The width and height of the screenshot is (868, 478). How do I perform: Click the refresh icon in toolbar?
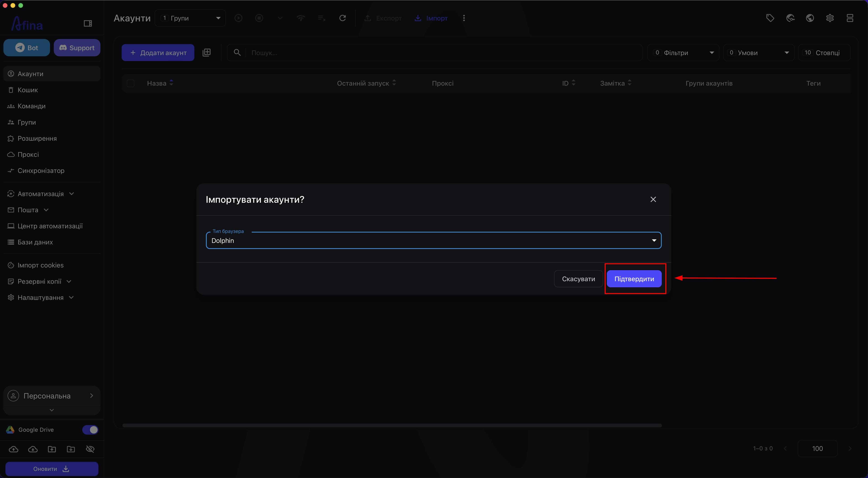pos(342,18)
